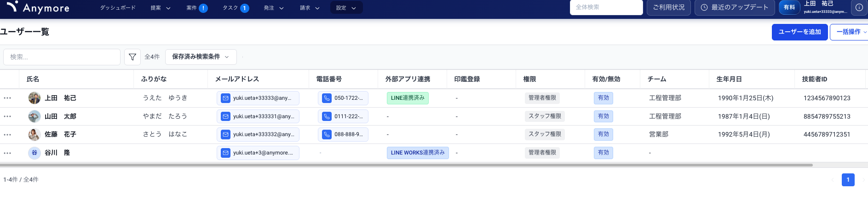This screenshot has width=868, height=218.
Task: Click phone icon in 山田 太郎 row
Action: point(327,116)
